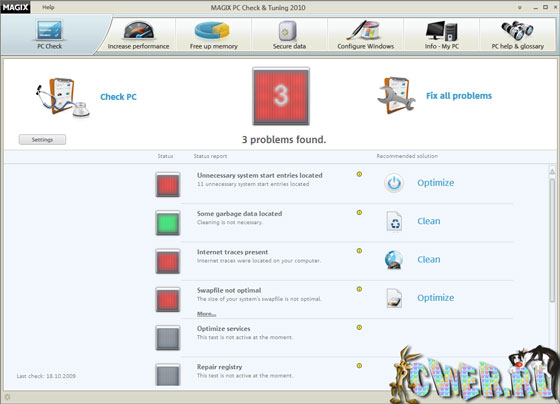The image size is (560, 404).
Task: Click the 'Status' column header
Action: [165, 156]
